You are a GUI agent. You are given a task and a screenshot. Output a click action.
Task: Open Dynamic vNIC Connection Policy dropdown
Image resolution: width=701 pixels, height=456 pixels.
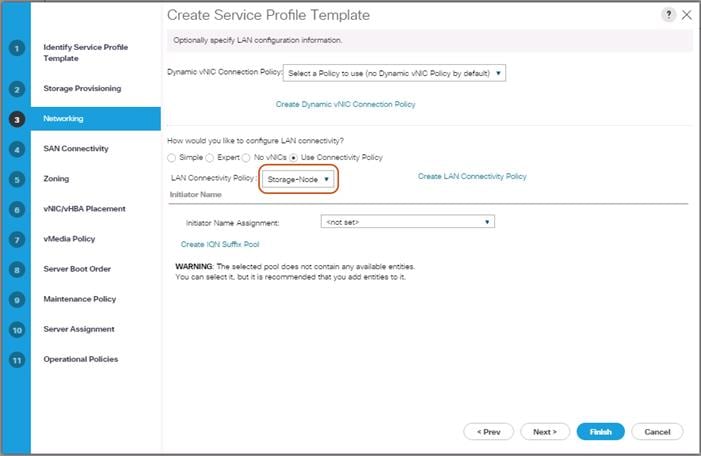coord(394,73)
